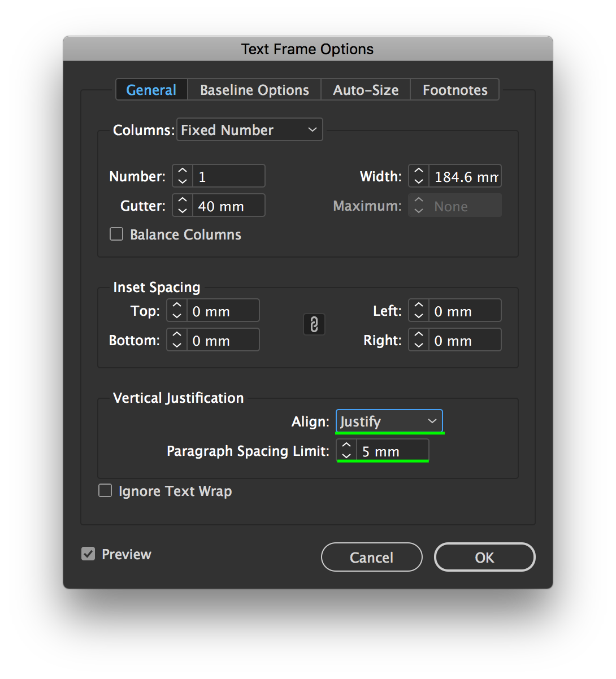Click the Fixed Number dropdown chevron
616x679 pixels.
click(312, 129)
